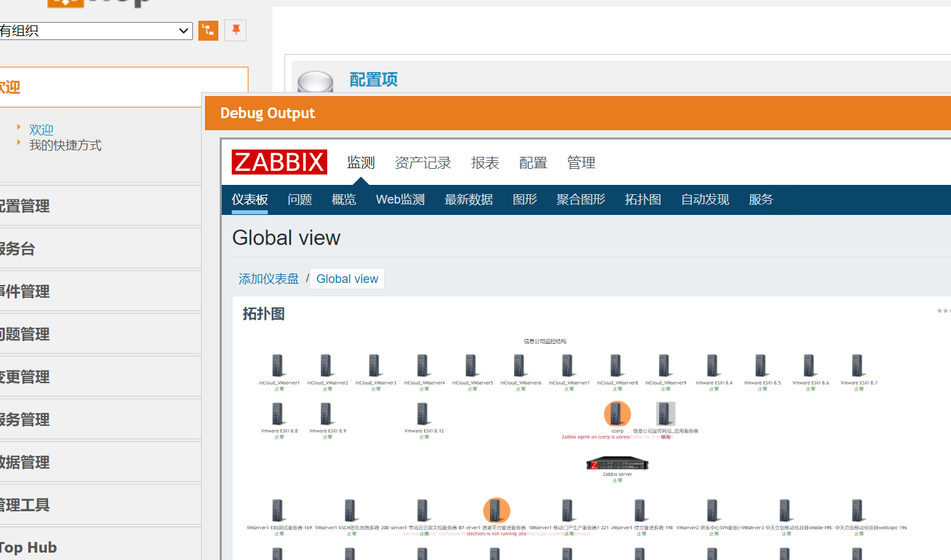The image size is (951, 560).
Task: Click the Vmware ESXi-8.4 server icon
Action: pyautogui.click(x=712, y=366)
